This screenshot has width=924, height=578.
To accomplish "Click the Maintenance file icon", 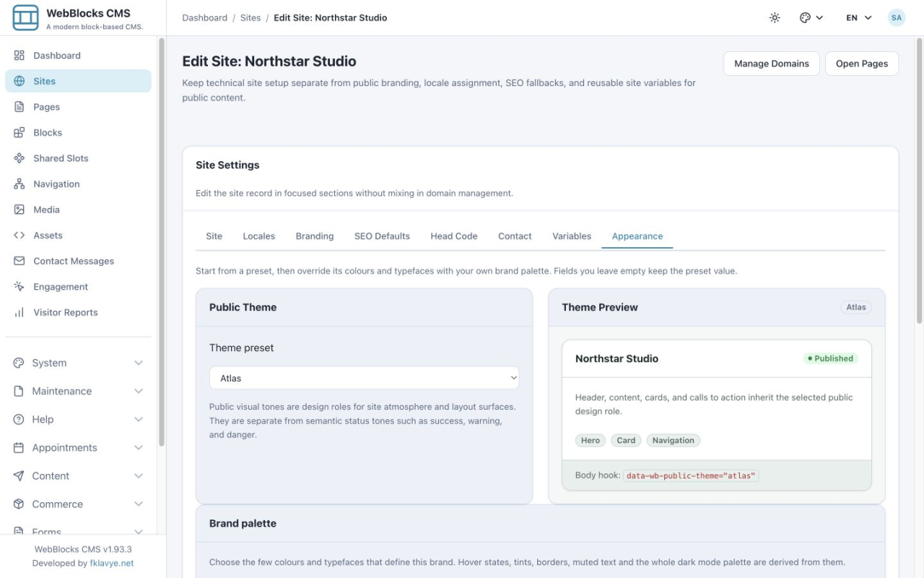I will (19, 391).
